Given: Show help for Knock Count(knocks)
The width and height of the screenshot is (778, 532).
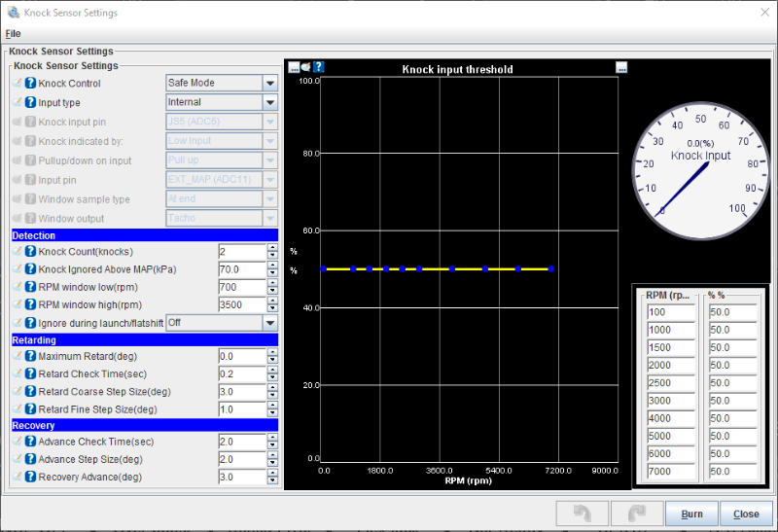Looking at the screenshot, I should 30,252.
